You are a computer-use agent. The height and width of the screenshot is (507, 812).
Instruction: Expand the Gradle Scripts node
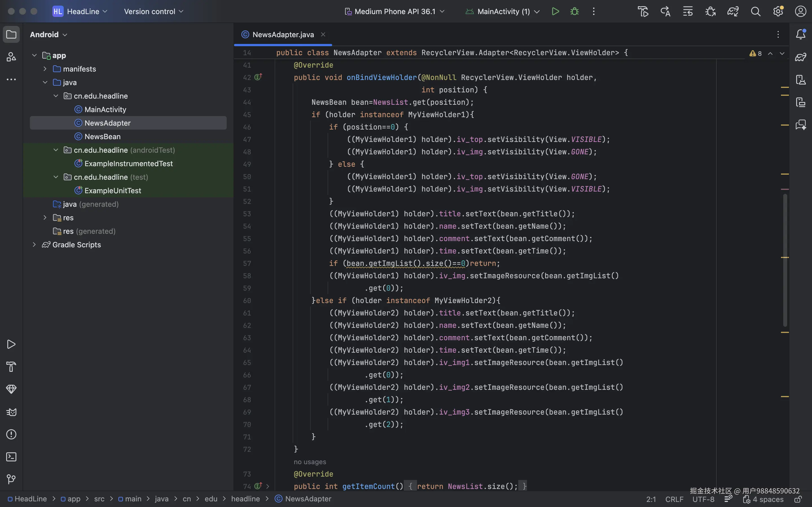[x=34, y=245]
